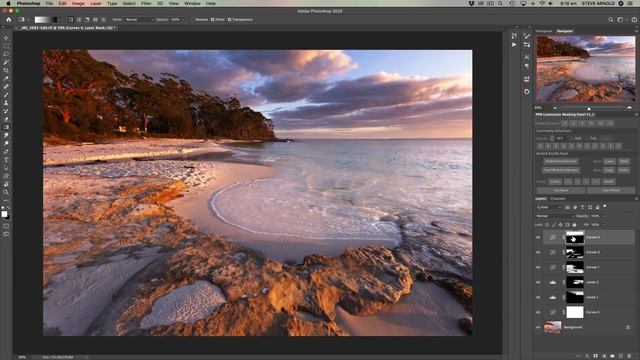This screenshot has height=360, width=640.
Task: Open the Layer menu
Action: (x=96, y=3)
